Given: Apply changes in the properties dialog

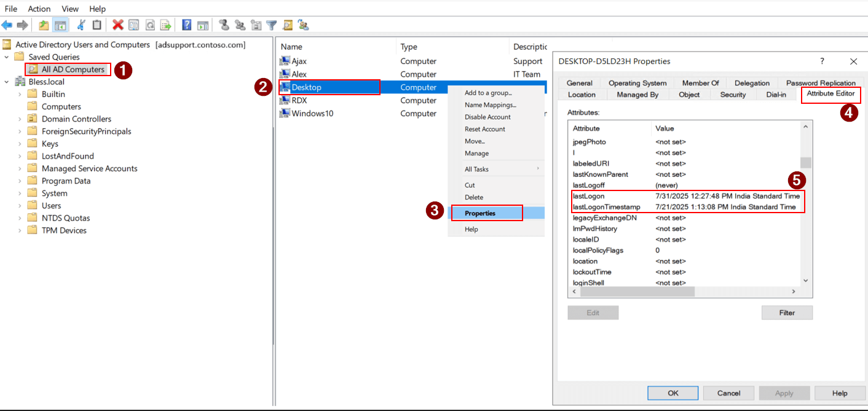Looking at the screenshot, I should tap(784, 393).
